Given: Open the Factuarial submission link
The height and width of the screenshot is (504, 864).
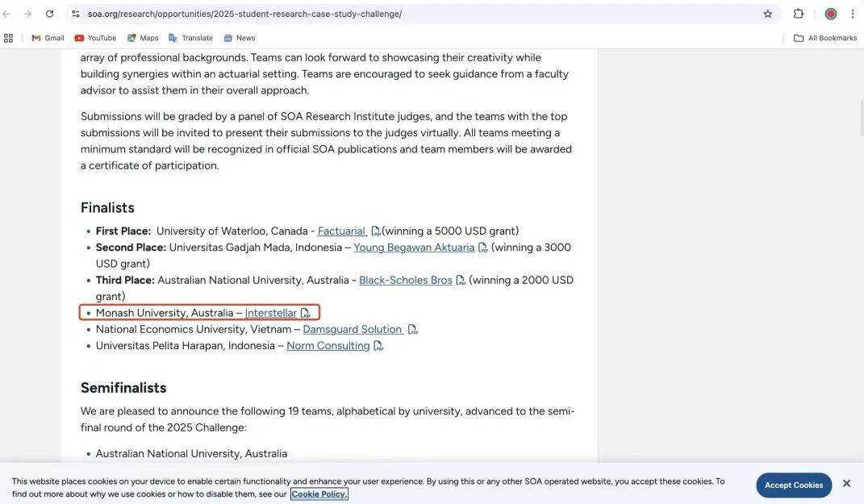Looking at the screenshot, I should 341,231.
